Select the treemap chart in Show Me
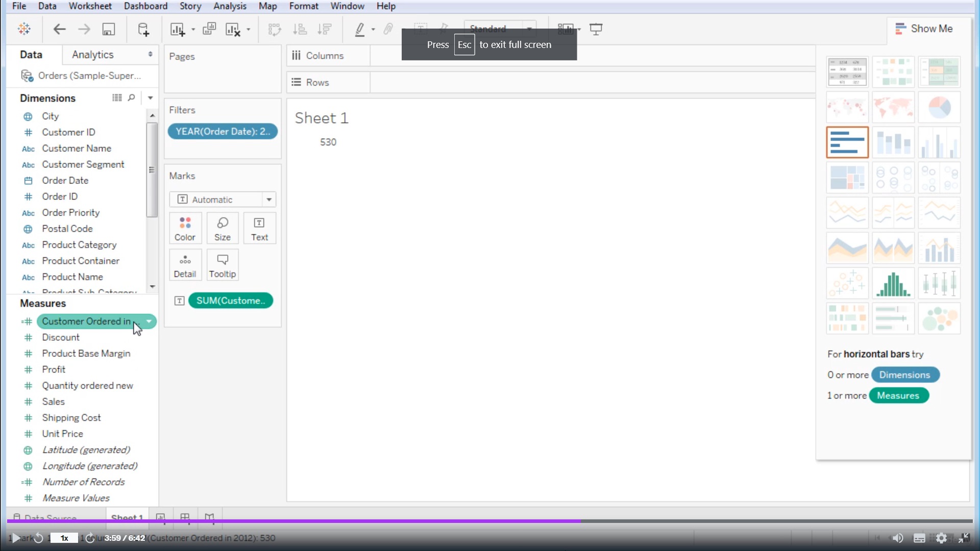The height and width of the screenshot is (551, 980). tap(847, 178)
